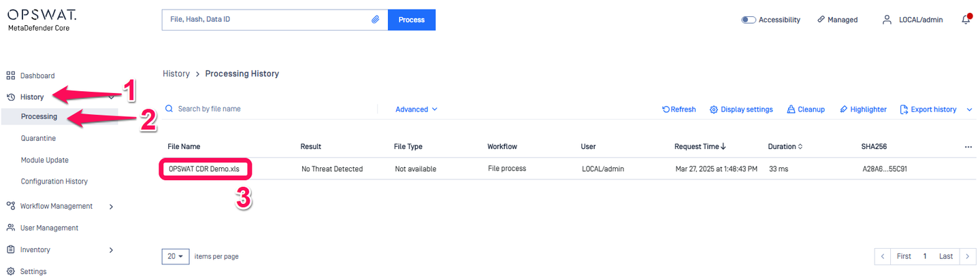Click the Result column header
This screenshot has width=980, height=278.
coord(310,146)
